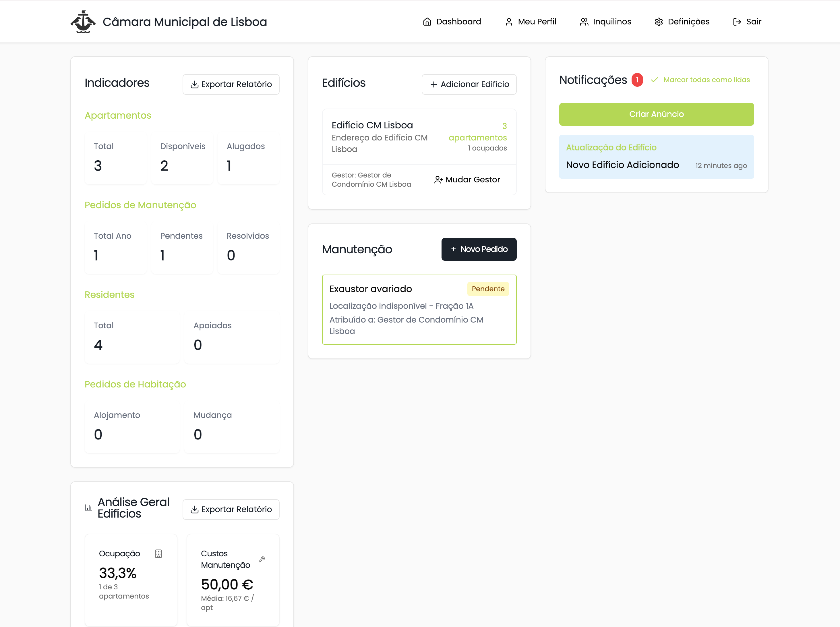Open the Novo Edifício Adicionado notification
Viewport: 840px width, 627px height.
point(656,157)
